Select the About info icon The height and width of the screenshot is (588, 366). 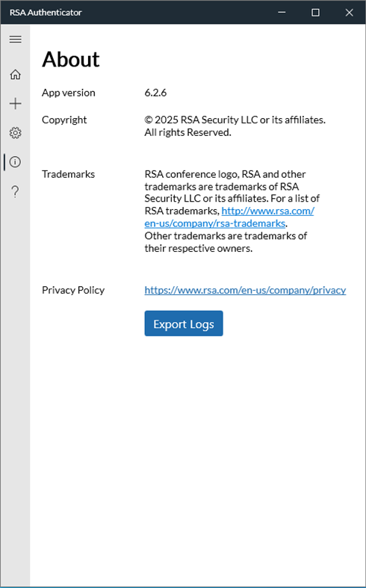click(16, 162)
